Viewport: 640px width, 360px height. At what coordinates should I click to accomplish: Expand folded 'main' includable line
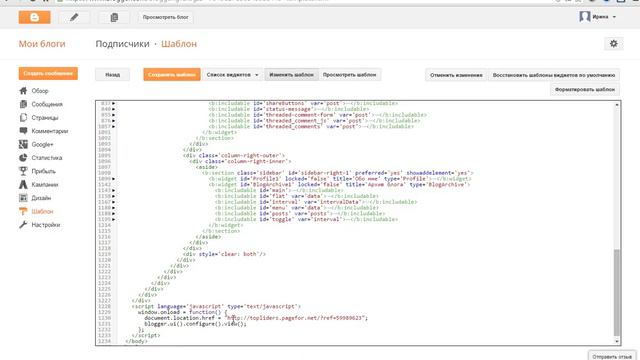point(113,190)
